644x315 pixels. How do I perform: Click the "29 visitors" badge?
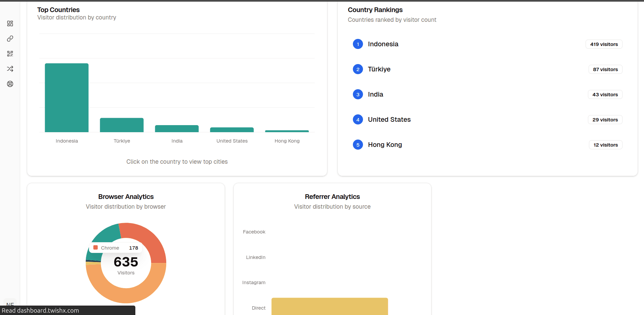coord(605,120)
